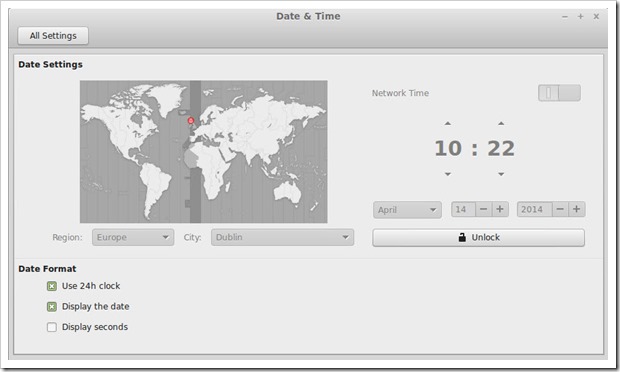Click the Network Time label
The width and height of the screenshot is (620, 372).
(x=400, y=93)
